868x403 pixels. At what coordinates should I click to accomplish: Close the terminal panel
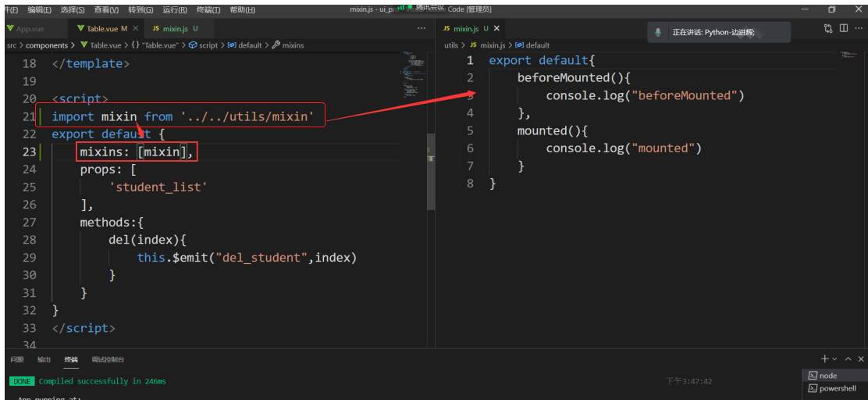click(x=859, y=359)
